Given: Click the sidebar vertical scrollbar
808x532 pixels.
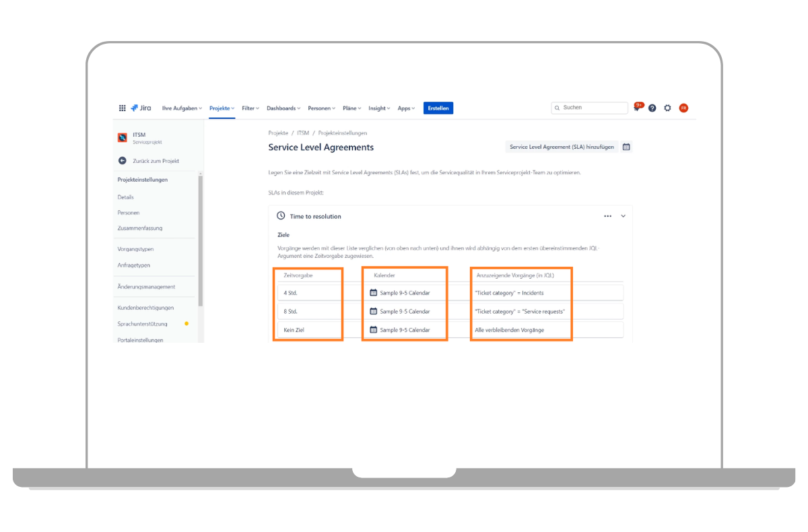Looking at the screenshot, I should coord(200,239).
